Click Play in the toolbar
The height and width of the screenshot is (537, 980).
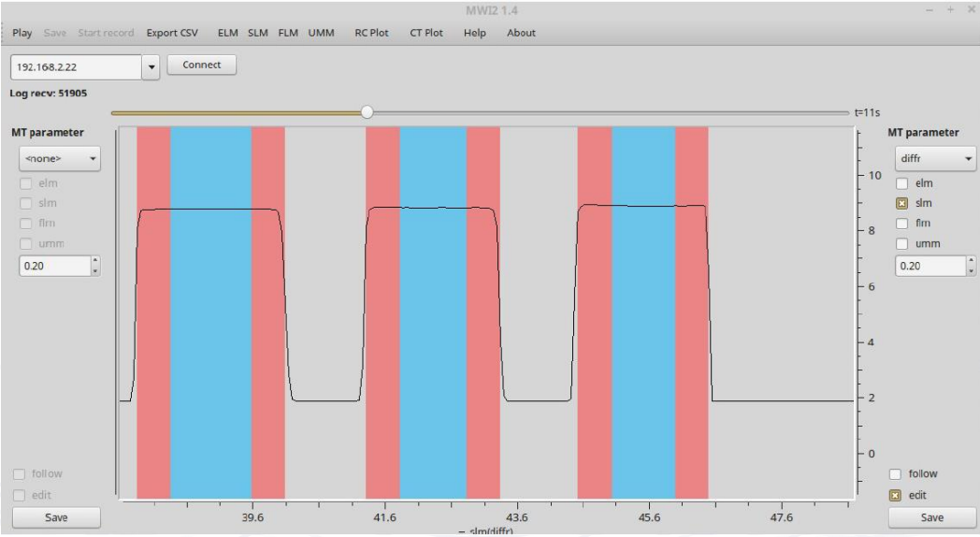click(22, 33)
